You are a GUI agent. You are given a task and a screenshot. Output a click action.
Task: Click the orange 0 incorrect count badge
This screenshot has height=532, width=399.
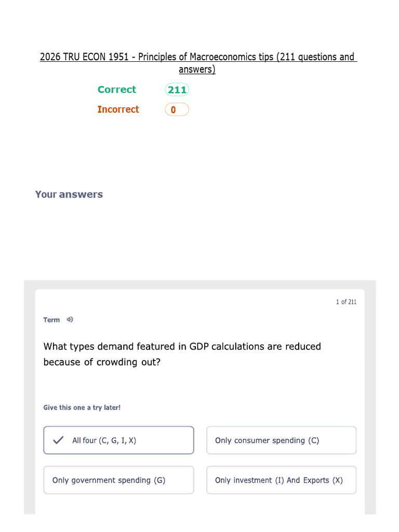click(x=177, y=110)
